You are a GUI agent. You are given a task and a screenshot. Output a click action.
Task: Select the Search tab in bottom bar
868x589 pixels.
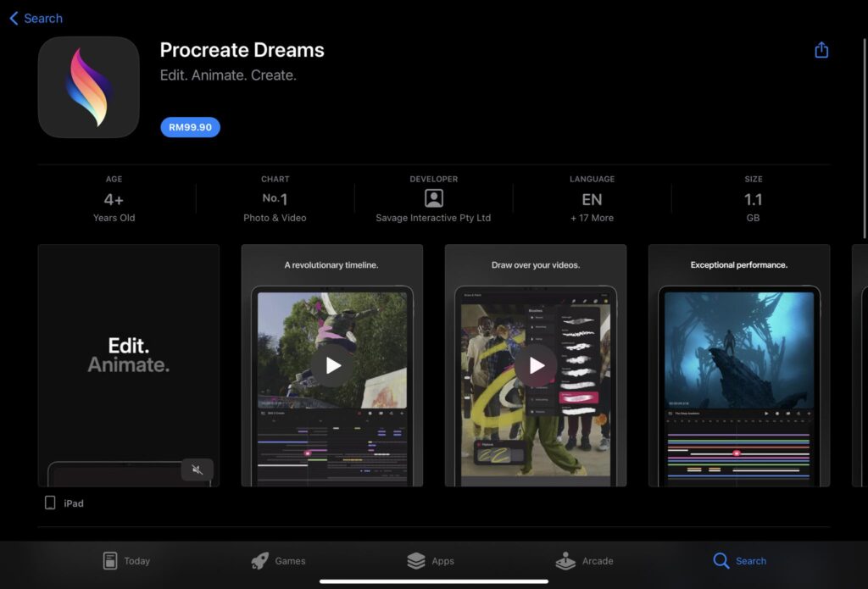pyautogui.click(x=739, y=561)
